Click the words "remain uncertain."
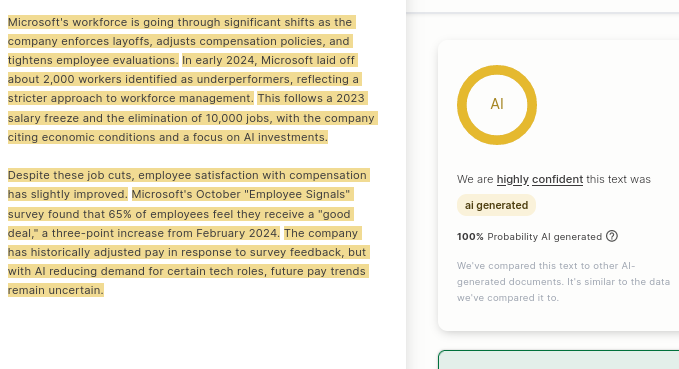 [x=56, y=290]
